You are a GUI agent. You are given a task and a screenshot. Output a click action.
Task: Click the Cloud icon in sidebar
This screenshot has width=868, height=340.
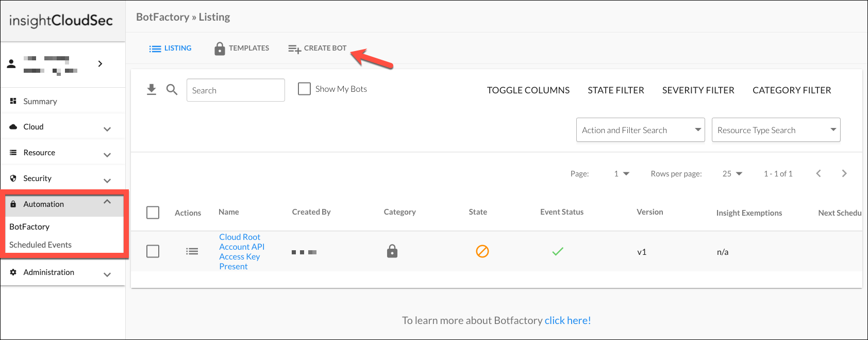(x=13, y=127)
